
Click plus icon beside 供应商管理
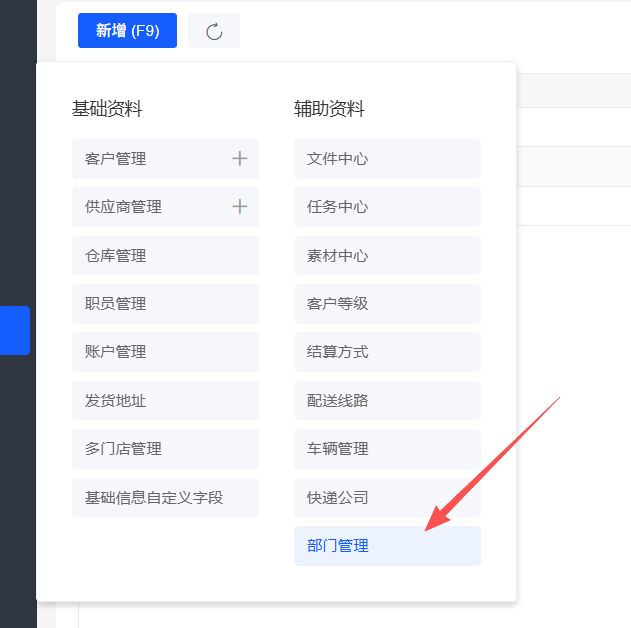pos(239,207)
